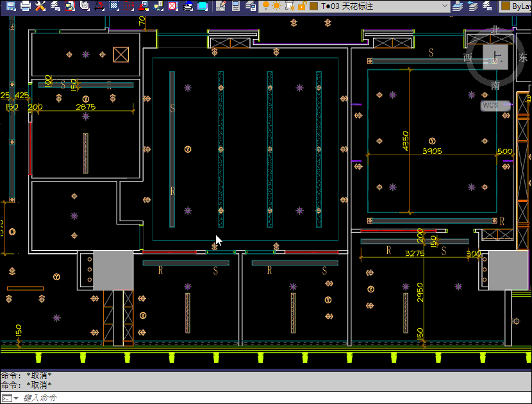Expand the 天花标注 layer dropdown
The height and width of the screenshot is (404, 532).
[444, 6]
